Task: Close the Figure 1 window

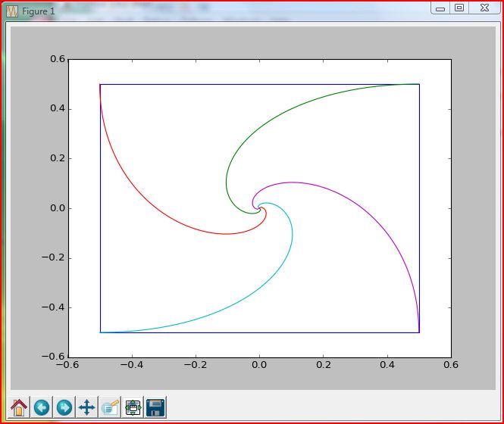Action: pyautogui.click(x=484, y=8)
